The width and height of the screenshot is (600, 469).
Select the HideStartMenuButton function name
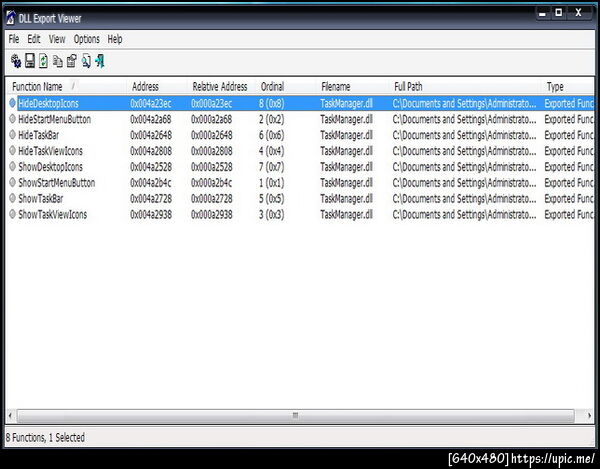[x=54, y=119]
